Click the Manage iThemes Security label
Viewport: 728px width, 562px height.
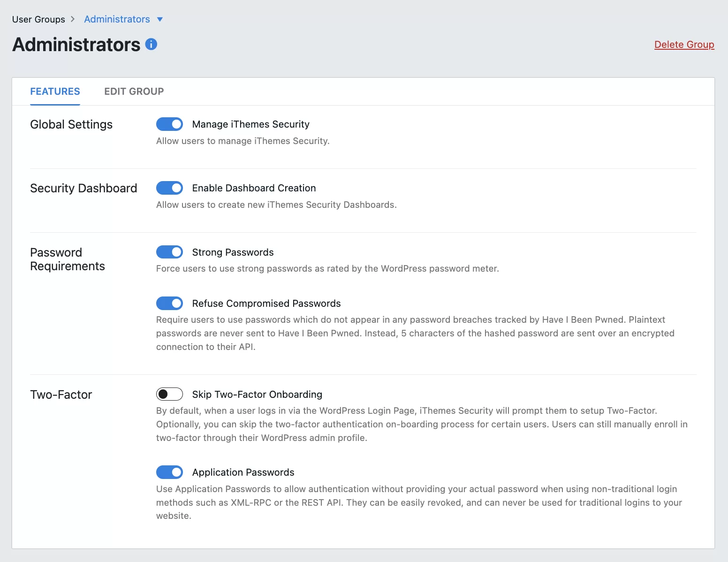pos(250,124)
